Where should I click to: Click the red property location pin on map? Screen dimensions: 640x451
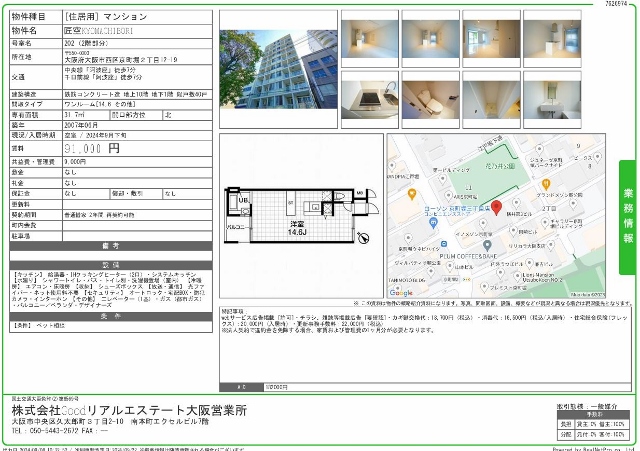tap(496, 207)
